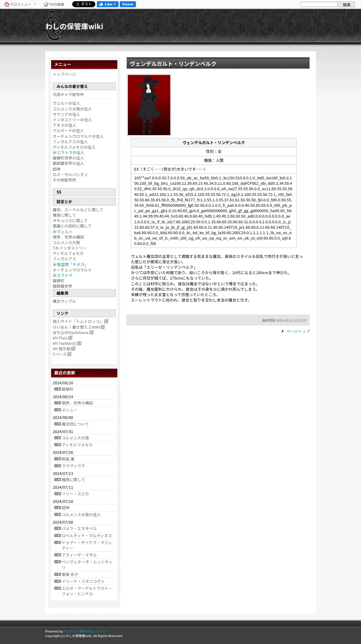Click the arrow icon beside 魔女団について

click(x=57, y=424)
